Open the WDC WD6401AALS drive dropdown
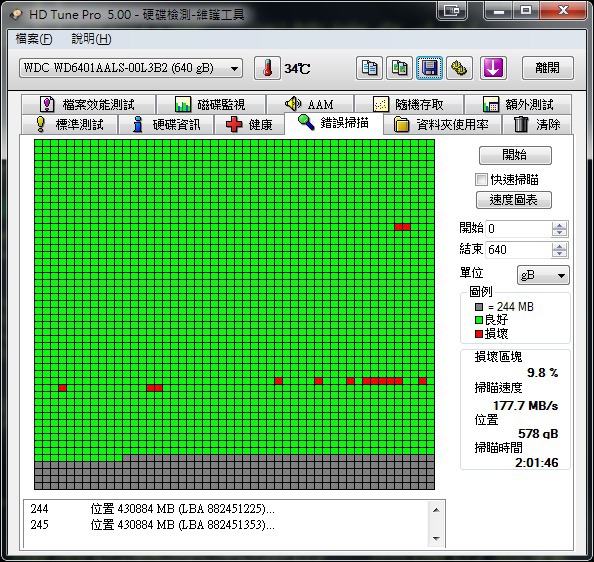594x562 pixels. (131, 69)
